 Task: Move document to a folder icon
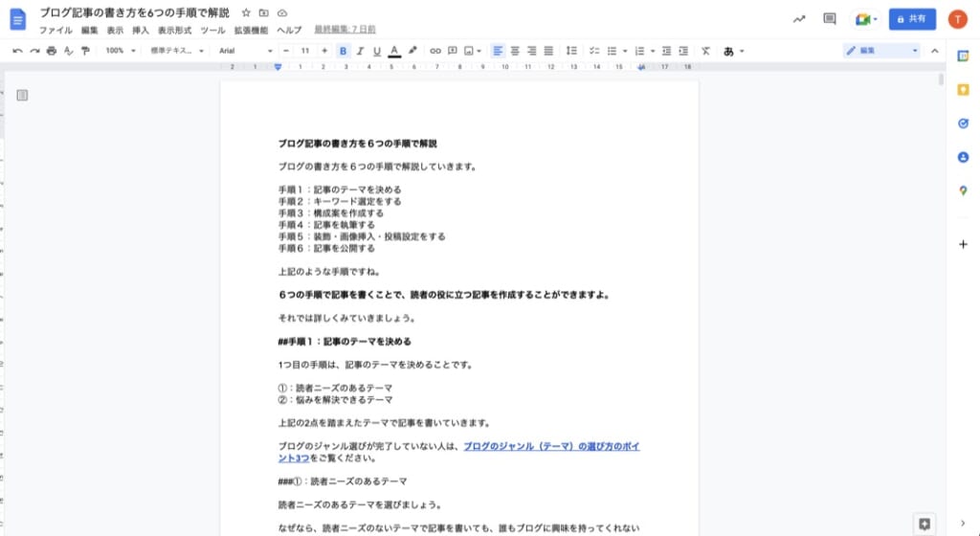point(264,12)
